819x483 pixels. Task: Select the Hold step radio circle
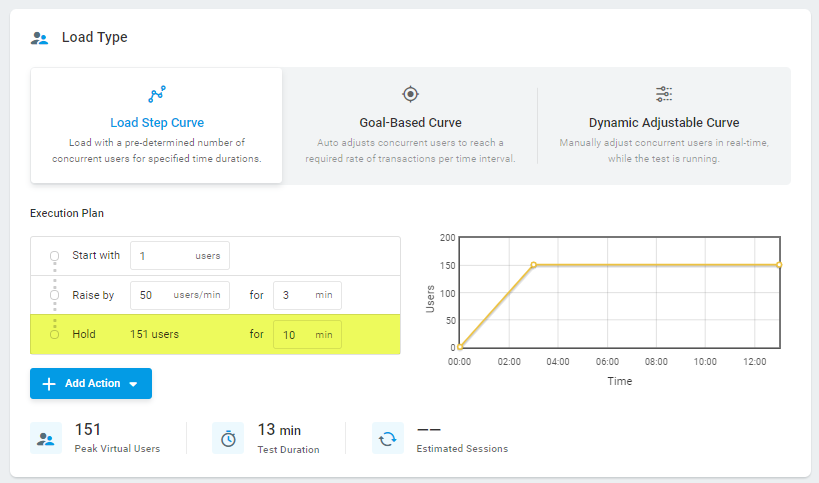54,334
